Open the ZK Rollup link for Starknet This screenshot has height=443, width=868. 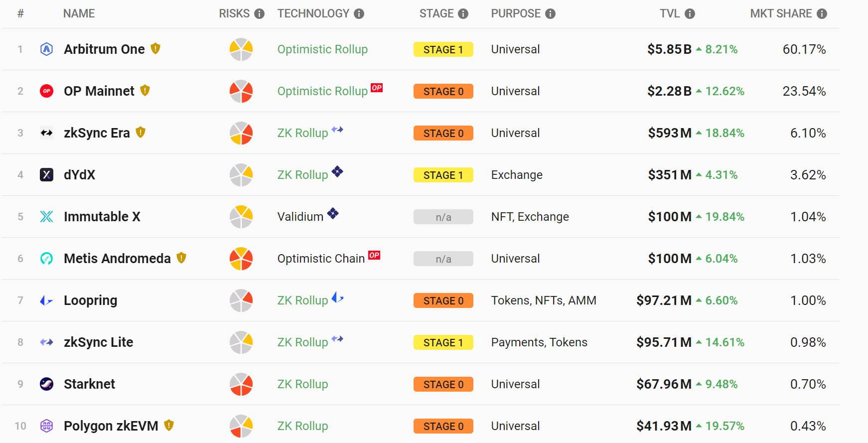302,384
